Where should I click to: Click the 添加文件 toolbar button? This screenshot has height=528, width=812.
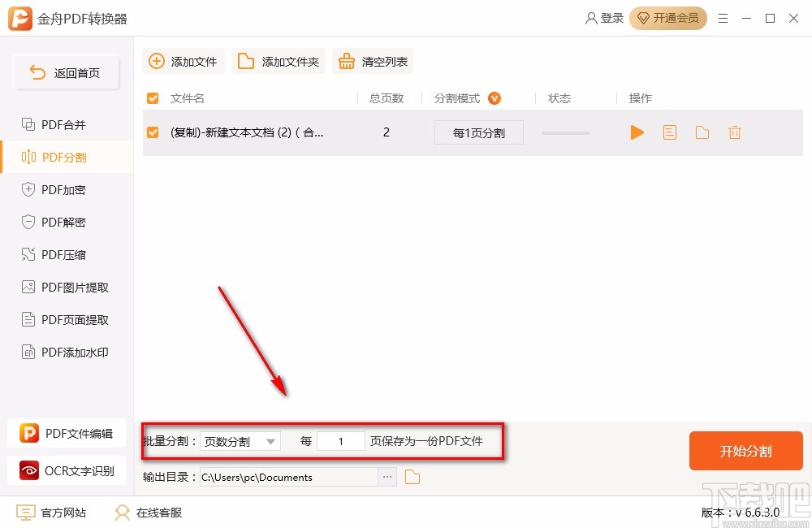pyautogui.click(x=183, y=60)
